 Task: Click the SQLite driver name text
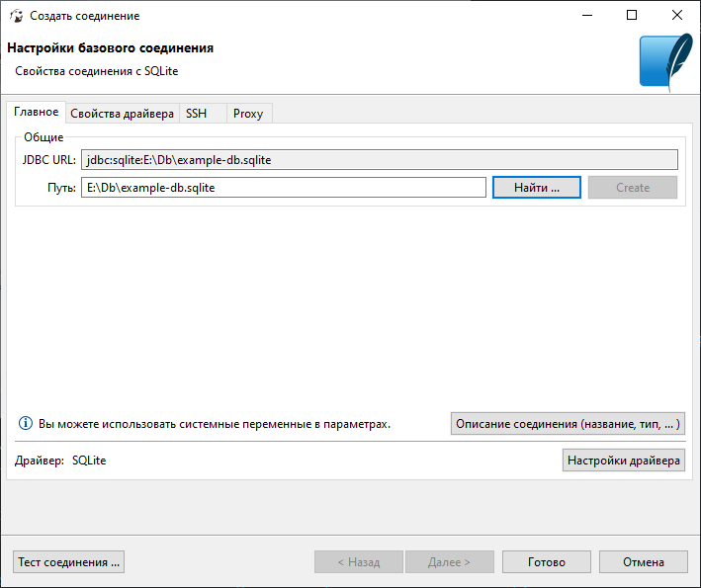(89, 461)
